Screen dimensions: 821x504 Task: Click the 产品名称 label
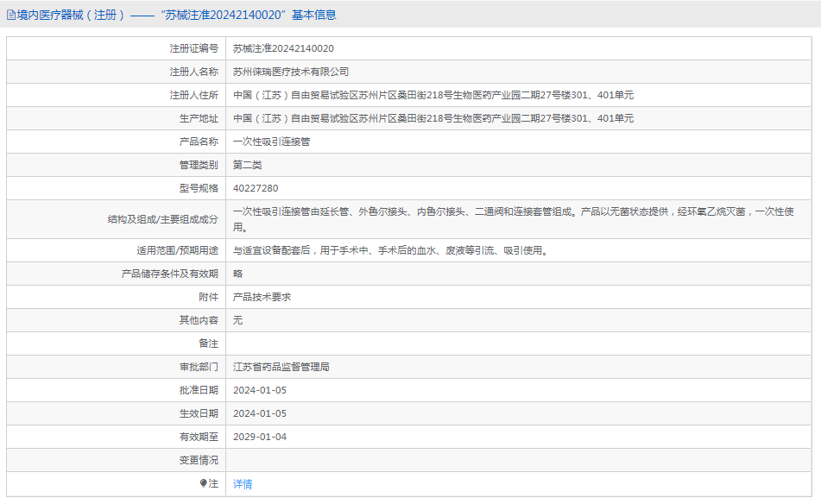point(199,142)
